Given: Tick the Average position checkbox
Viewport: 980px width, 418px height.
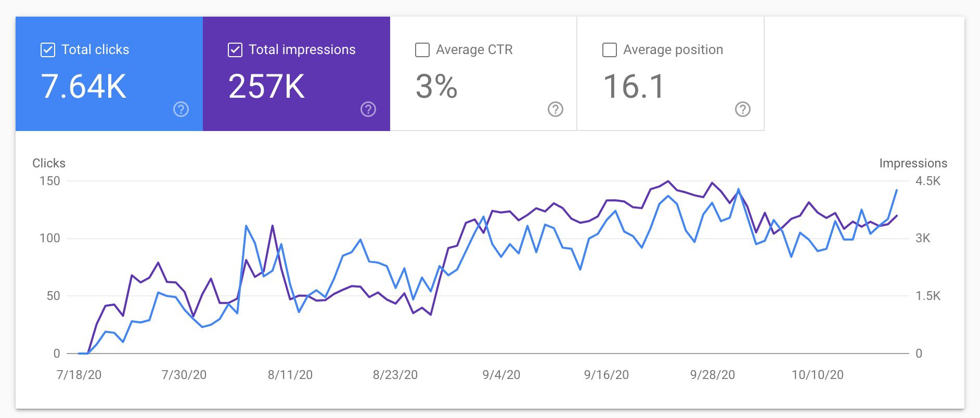Looking at the screenshot, I should pos(609,50).
